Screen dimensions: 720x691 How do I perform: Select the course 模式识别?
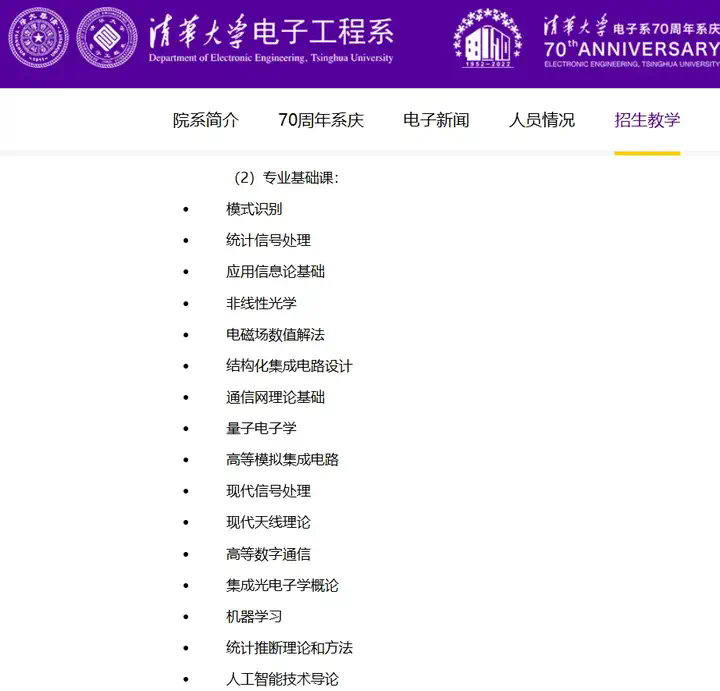[x=254, y=209]
